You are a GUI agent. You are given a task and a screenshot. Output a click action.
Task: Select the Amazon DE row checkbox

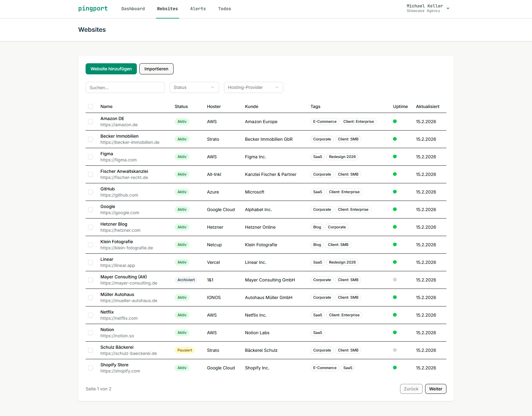91,122
